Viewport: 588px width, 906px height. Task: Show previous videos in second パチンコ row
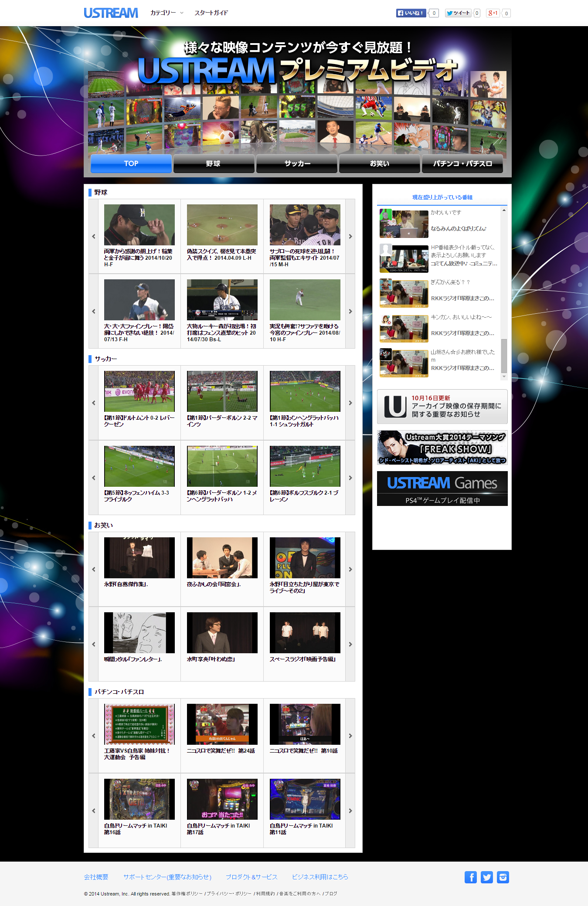point(93,811)
